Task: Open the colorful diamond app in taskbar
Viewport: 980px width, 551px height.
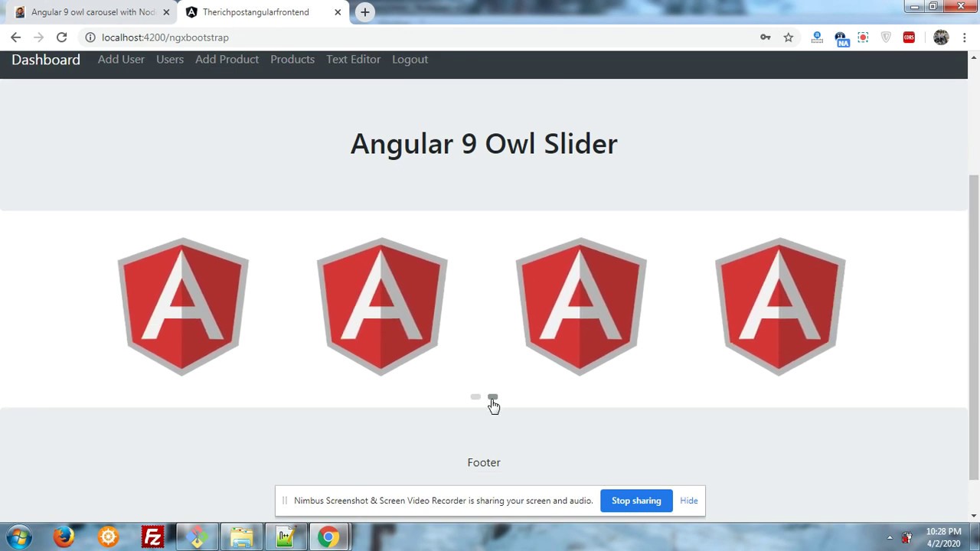Action: 197,537
